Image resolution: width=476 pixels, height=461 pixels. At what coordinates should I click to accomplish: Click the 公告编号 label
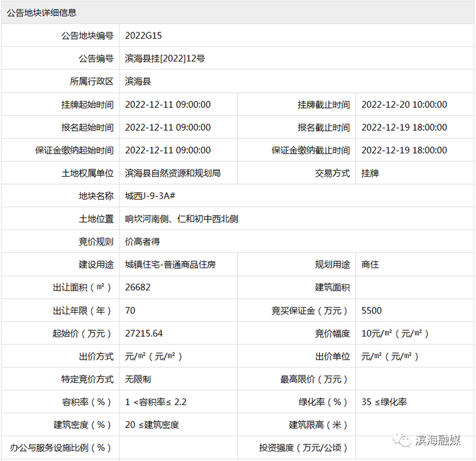(96, 58)
